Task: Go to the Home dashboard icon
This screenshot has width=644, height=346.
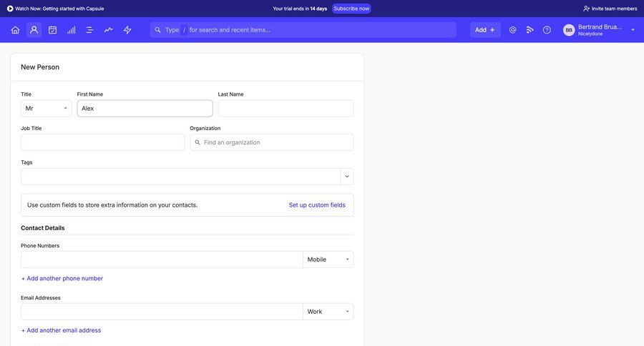Action: [x=15, y=30]
